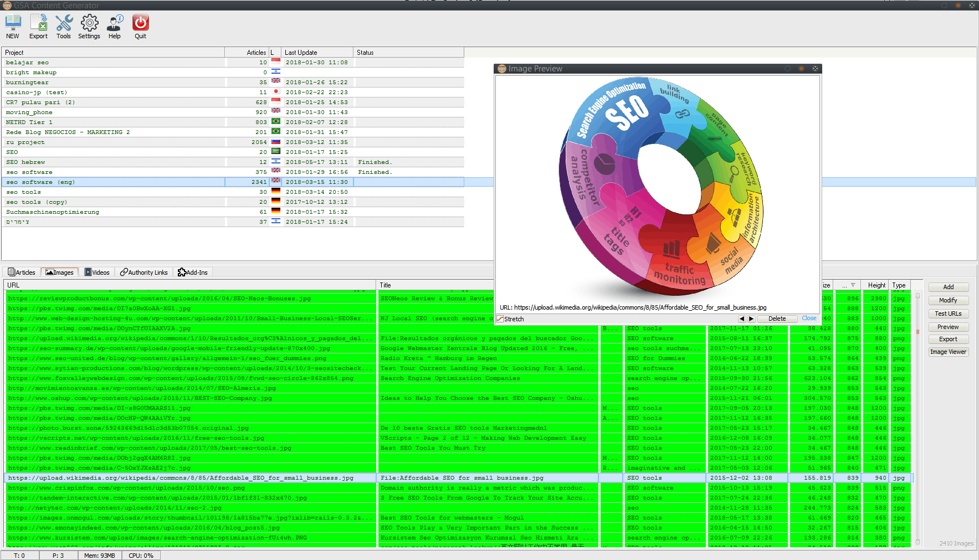Open the Export toolbar icon
The image size is (979, 560).
pos(38,27)
